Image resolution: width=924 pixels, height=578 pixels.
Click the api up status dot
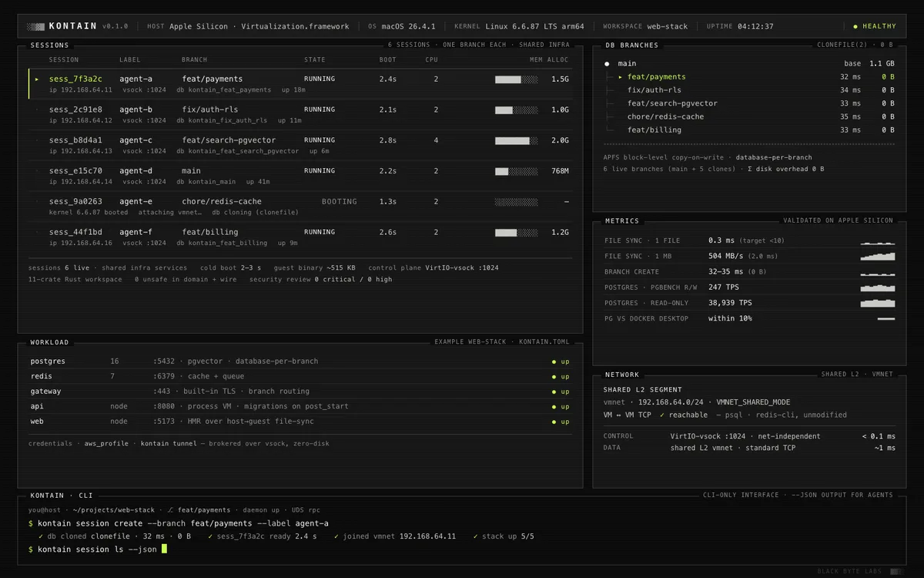tap(554, 406)
